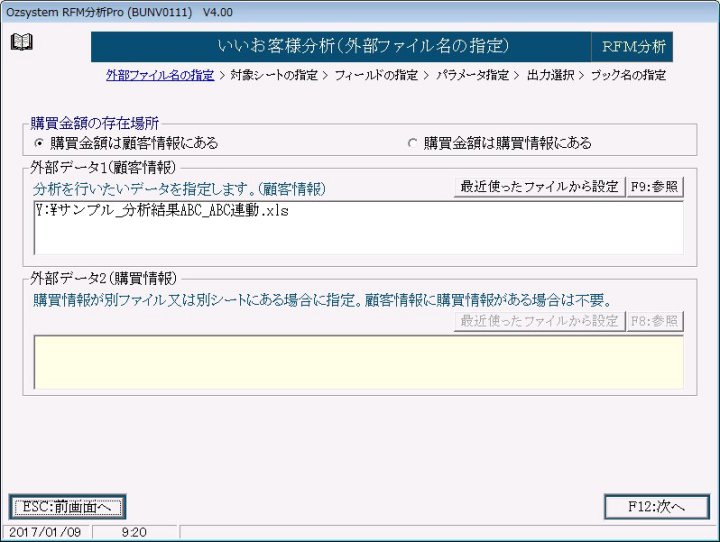
Task: Go to 対象シートの指定 step
Action: pos(274,75)
